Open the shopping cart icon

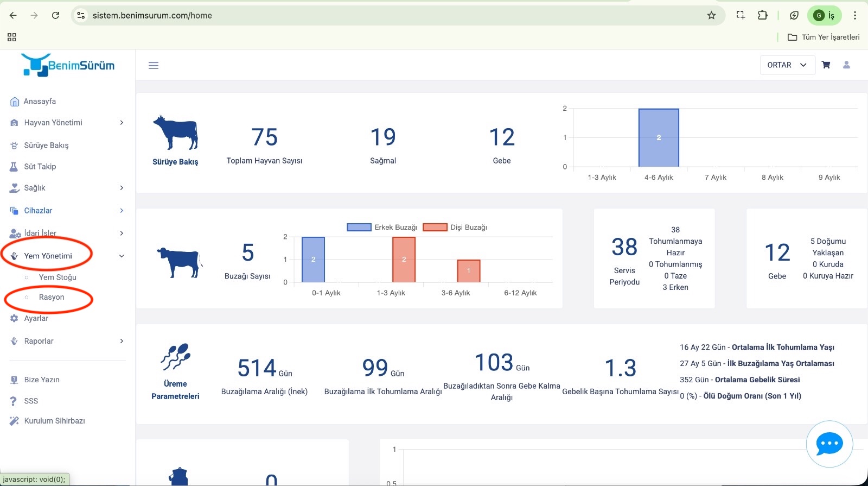(826, 65)
